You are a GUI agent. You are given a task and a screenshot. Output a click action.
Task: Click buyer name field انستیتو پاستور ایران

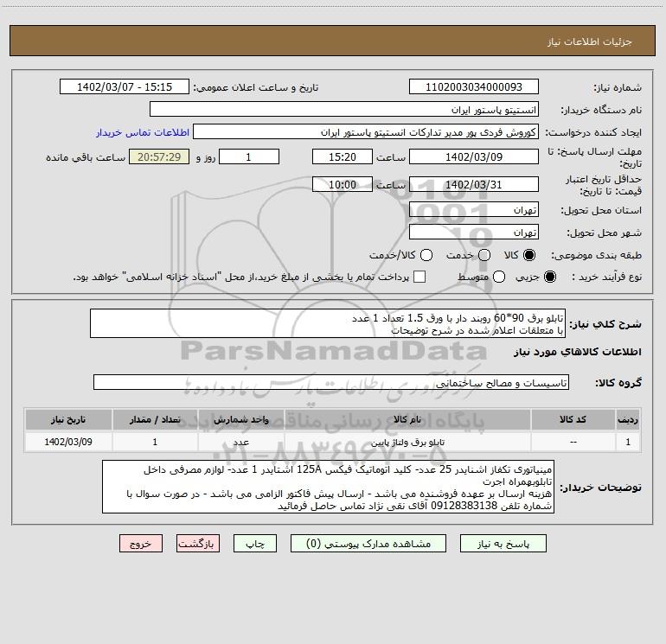344,109
